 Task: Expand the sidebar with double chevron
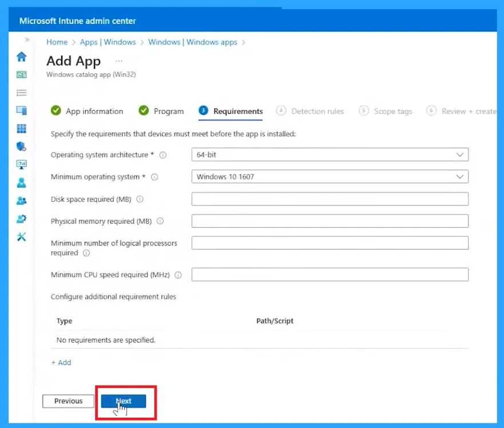[27, 39]
